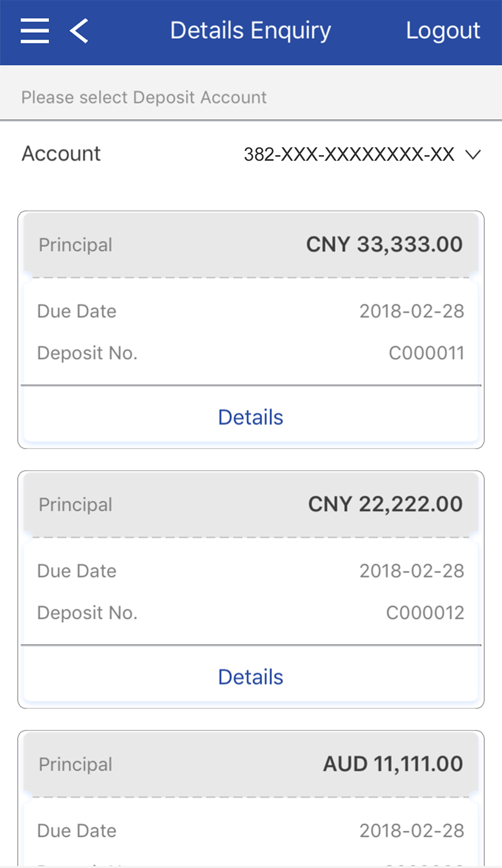The image size is (502, 868).
Task: Select the masked account number 382-XXX
Action: pyautogui.click(x=349, y=154)
